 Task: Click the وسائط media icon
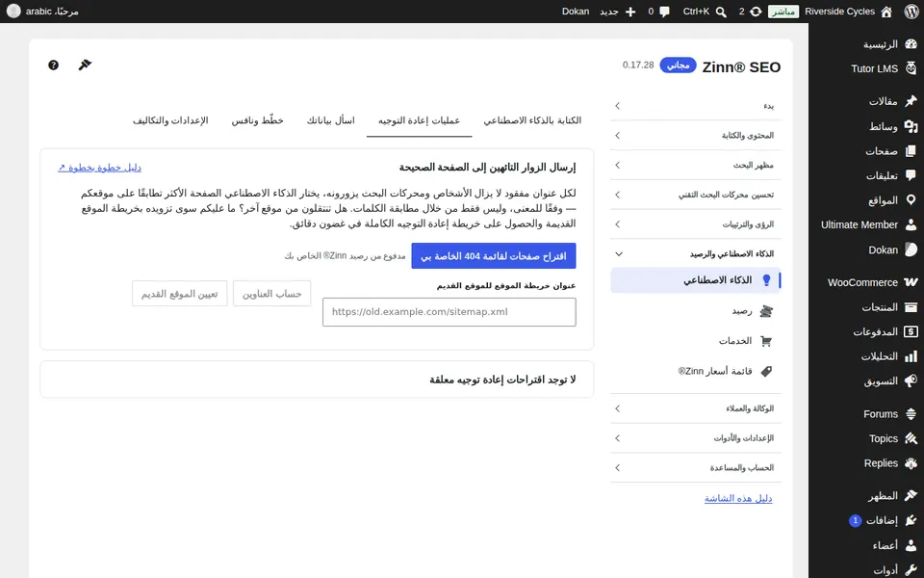coord(911,125)
